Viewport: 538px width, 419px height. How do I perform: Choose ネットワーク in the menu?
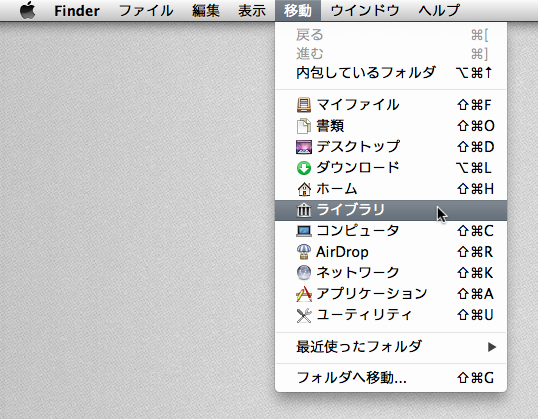pyautogui.click(x=391, y=273)
